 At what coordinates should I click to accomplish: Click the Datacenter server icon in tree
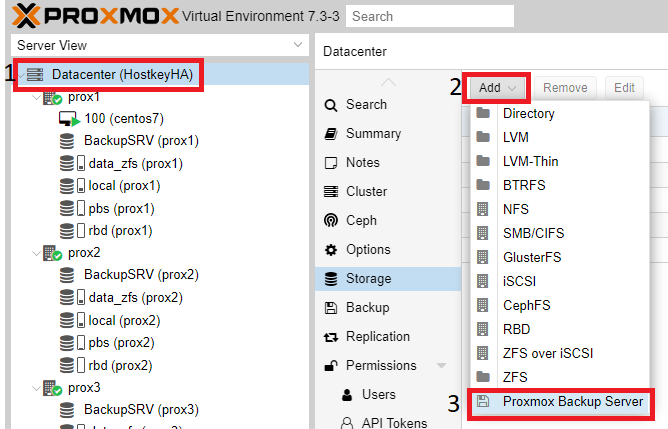point(35,75)
